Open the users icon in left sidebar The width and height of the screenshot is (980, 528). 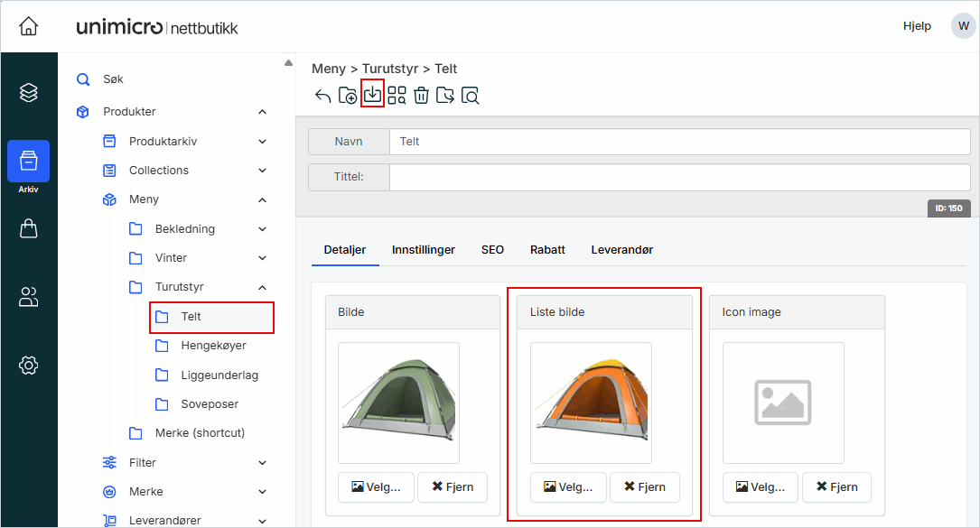click(29, 297)
